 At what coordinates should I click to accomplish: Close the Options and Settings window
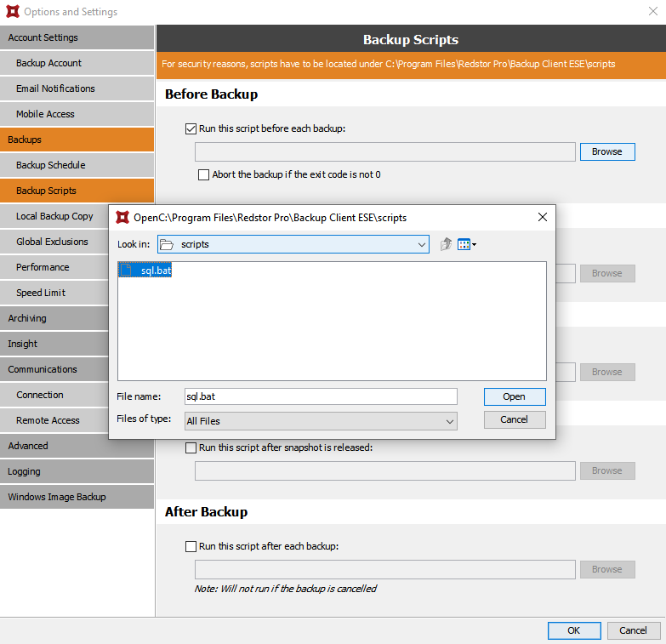[x=653, y=11]
